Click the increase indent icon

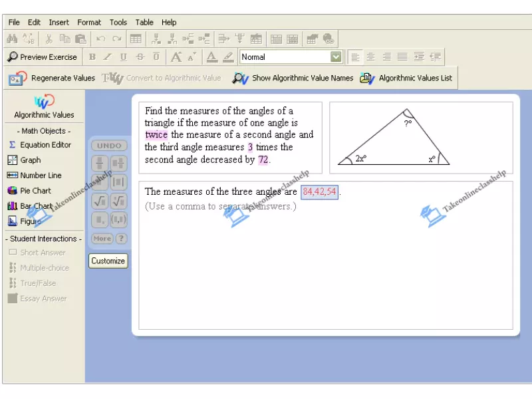pos(419,57)
